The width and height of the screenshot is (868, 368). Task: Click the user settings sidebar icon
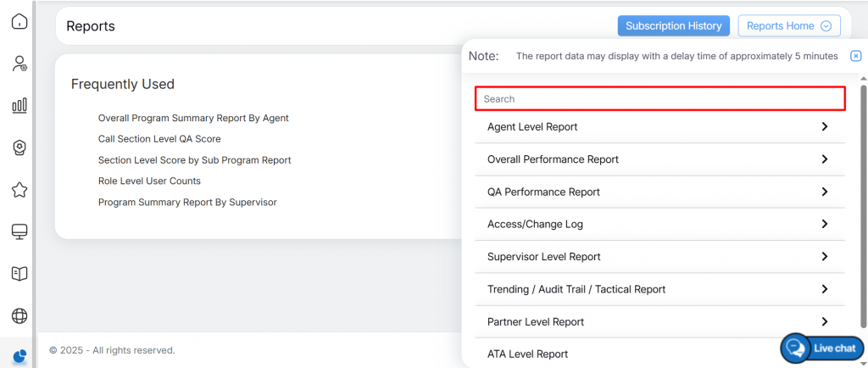(x=19, y=64)
